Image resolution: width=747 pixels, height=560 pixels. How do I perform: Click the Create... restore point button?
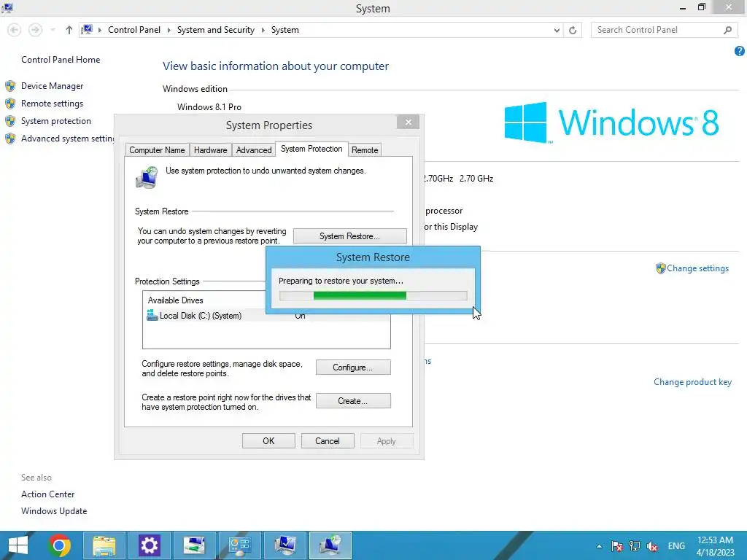click(353, 401)
